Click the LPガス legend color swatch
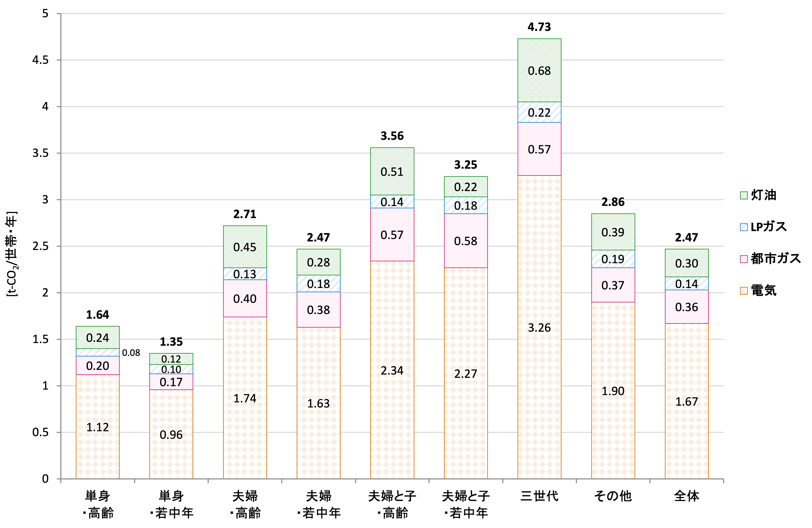Image resolution: width=812 pixels, height=528 pixels. pos(744,227)
